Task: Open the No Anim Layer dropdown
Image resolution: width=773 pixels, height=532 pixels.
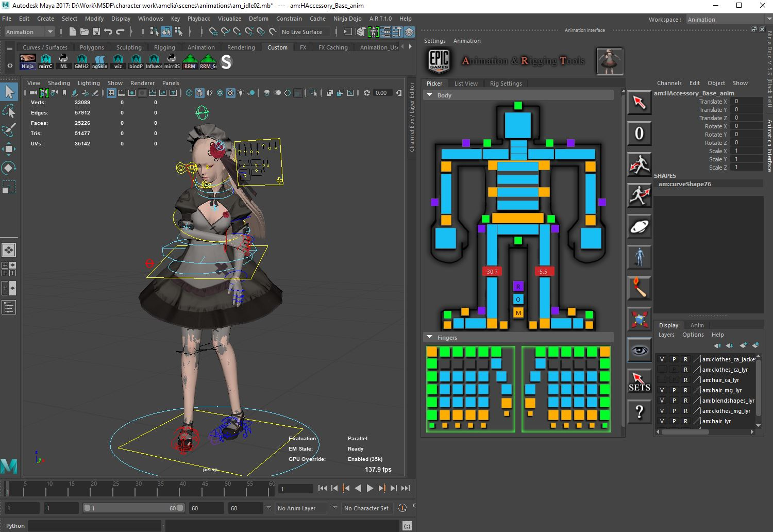Action: click(x=302, y=508)
